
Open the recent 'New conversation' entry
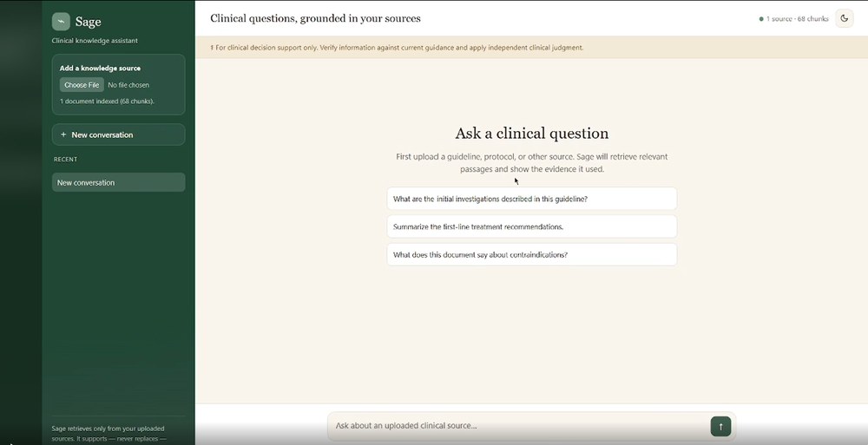point(118,183)
